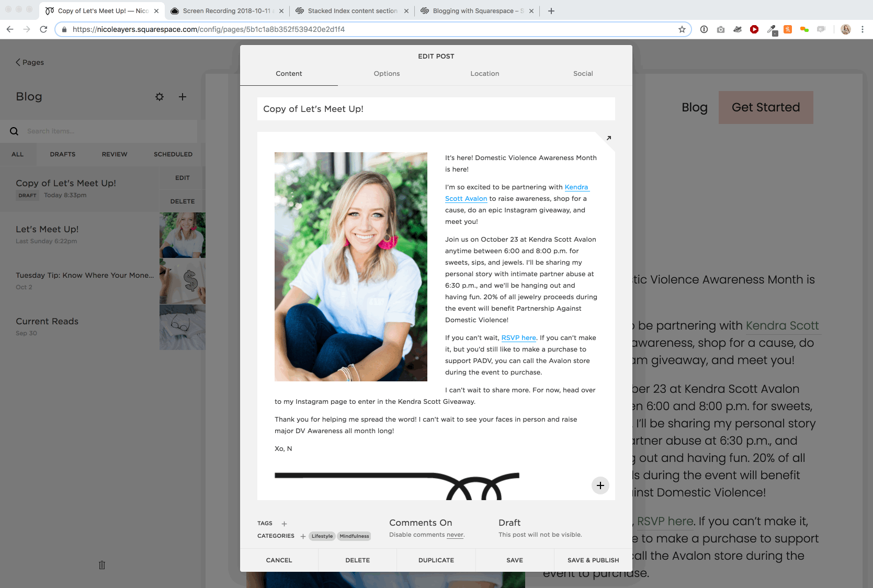The height and width of the screenshot is (588, 873).
Task: Edit the post title field
Action: point(436,109)
